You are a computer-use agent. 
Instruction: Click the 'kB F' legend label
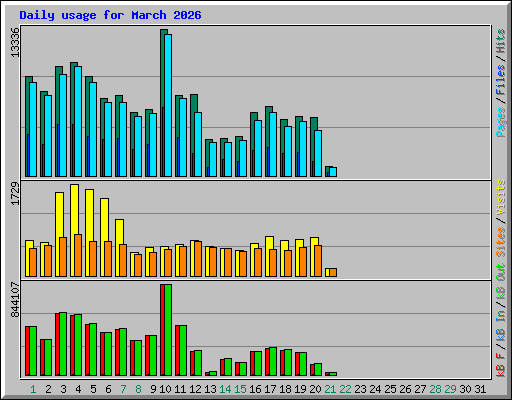pyautogui.click(x=501, y=364)
